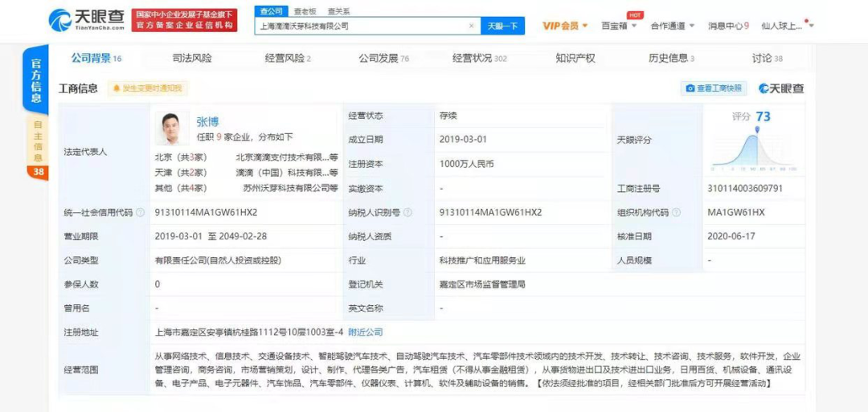This screenshot has height=412, width=868.
Task: Click the TianYanCha logo icon
Action: click(60, 20)
